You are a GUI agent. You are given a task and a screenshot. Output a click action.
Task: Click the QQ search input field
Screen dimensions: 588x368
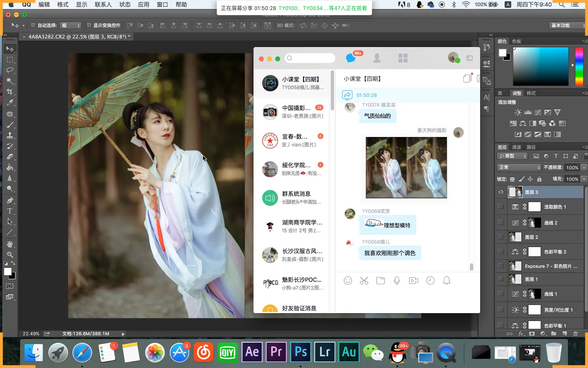pos(310,58)
